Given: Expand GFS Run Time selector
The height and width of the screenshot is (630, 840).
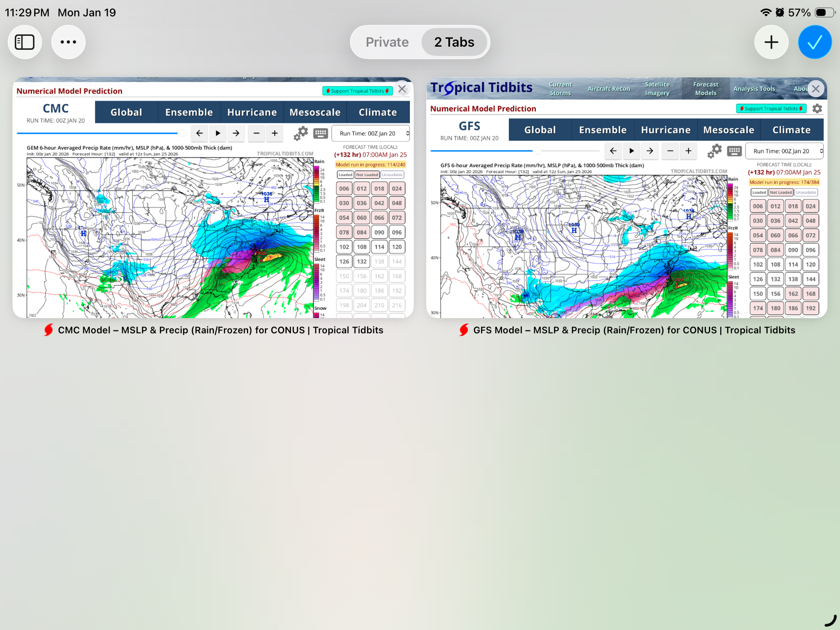Looking at the screenshot, I should pyautogui.click(x=784, y=151).
